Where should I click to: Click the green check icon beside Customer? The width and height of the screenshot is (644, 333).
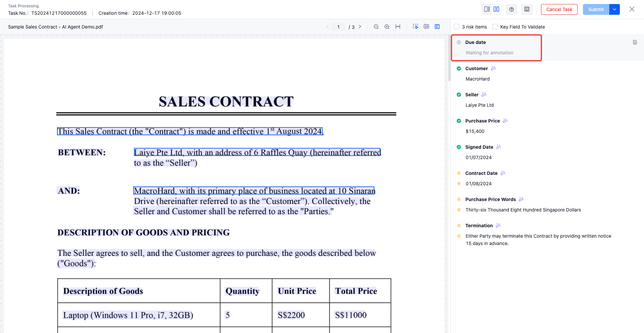click(x=459, y=68)
